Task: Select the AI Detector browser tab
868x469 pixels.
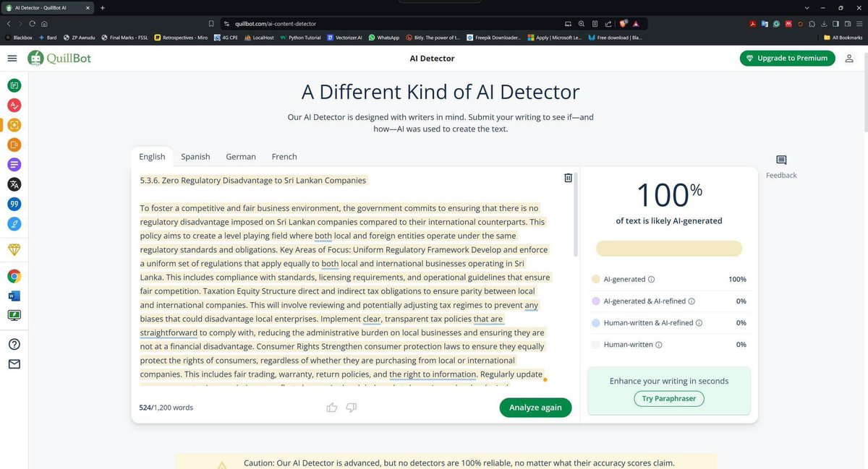Action: click(47, 7)
